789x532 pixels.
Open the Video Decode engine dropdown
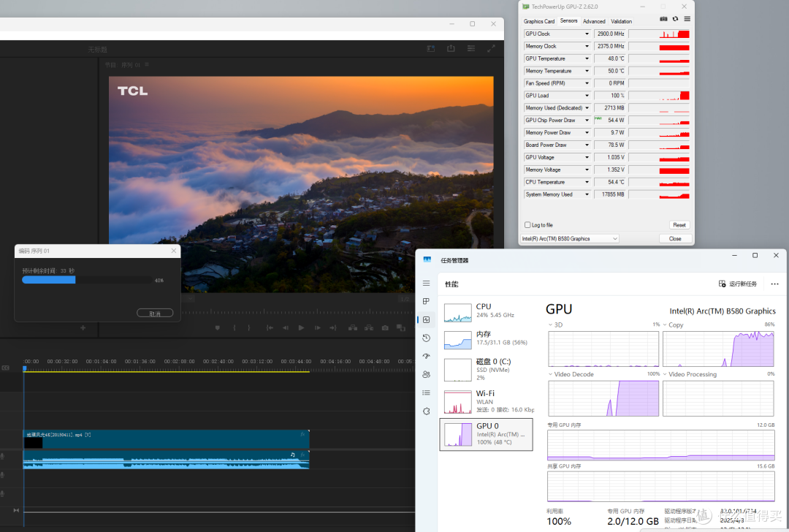552,374
